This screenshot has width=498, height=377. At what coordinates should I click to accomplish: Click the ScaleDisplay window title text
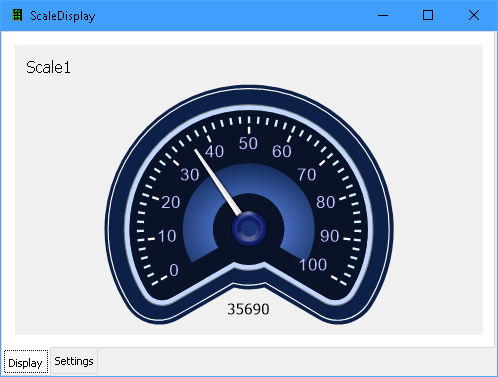tap(63, 16)
